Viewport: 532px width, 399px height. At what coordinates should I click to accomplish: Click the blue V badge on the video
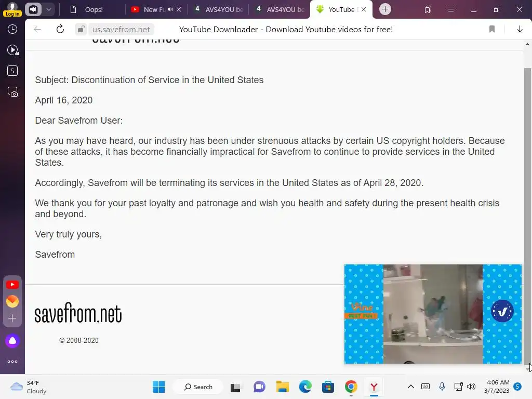tap(502, 311)
